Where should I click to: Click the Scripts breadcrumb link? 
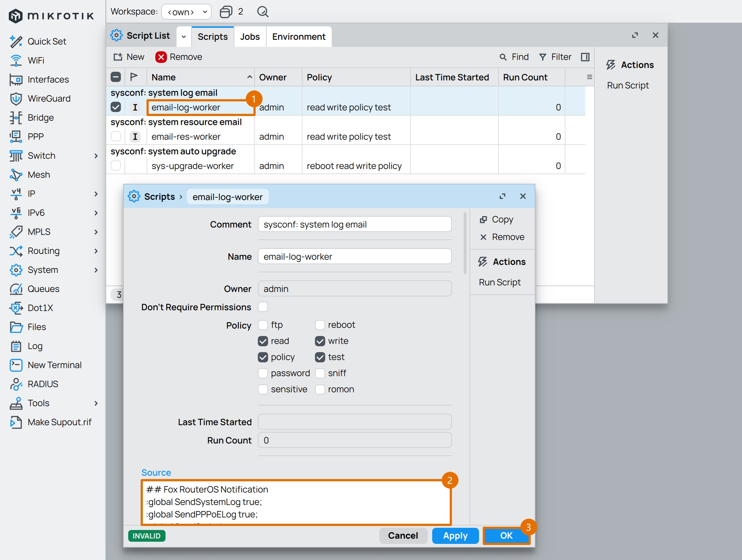(160, 197)
